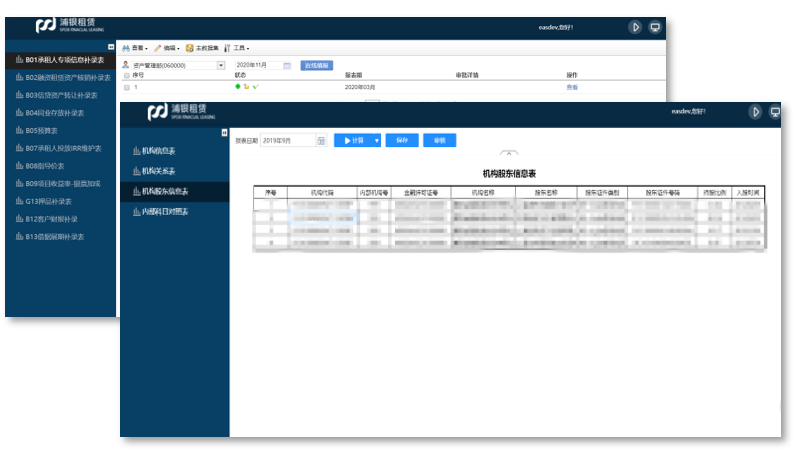The width and height of the screenshot is (793, 457).
Task: Open the 查看 toolbar menu
Action: click(x=134, y=48)
